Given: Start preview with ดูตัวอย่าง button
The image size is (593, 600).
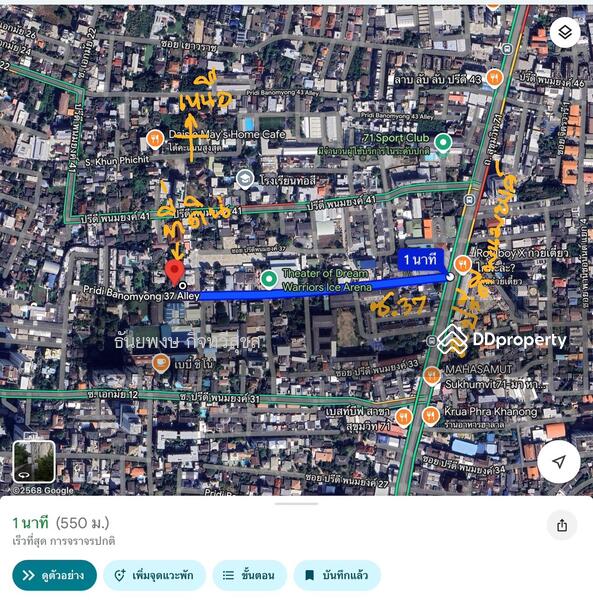Looking at the screenshot, I should pos(54,575).
